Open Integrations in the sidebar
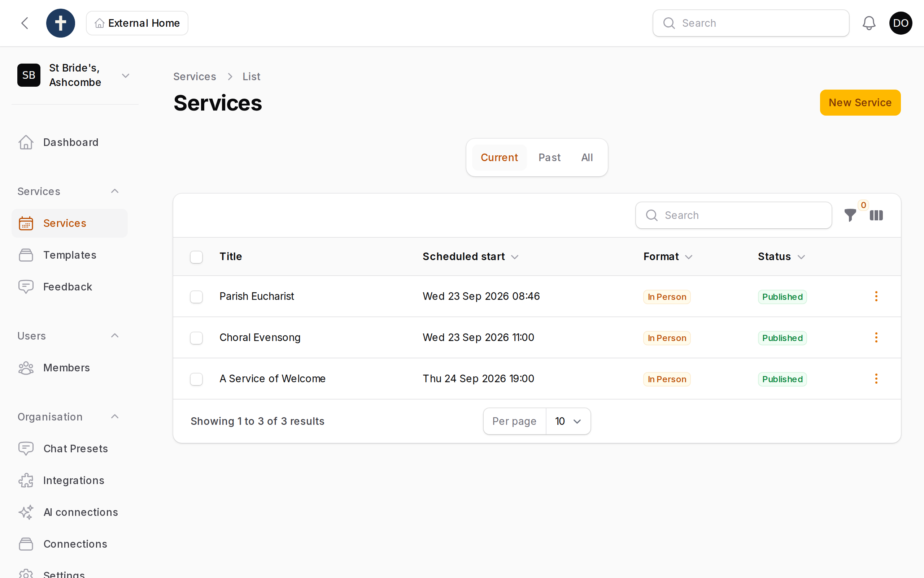Screen dimensions: 924x578 (x=70, y=480)
